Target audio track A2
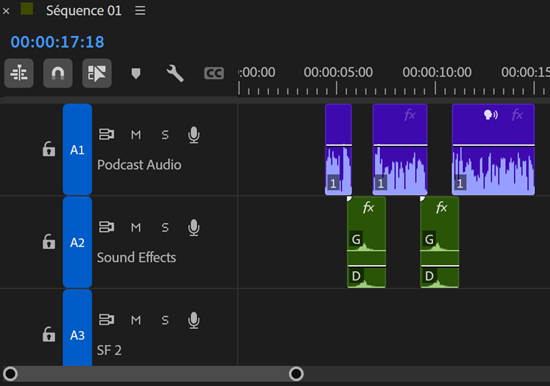Viewport: 550px width, 386px height. click(x=78, y=242)
